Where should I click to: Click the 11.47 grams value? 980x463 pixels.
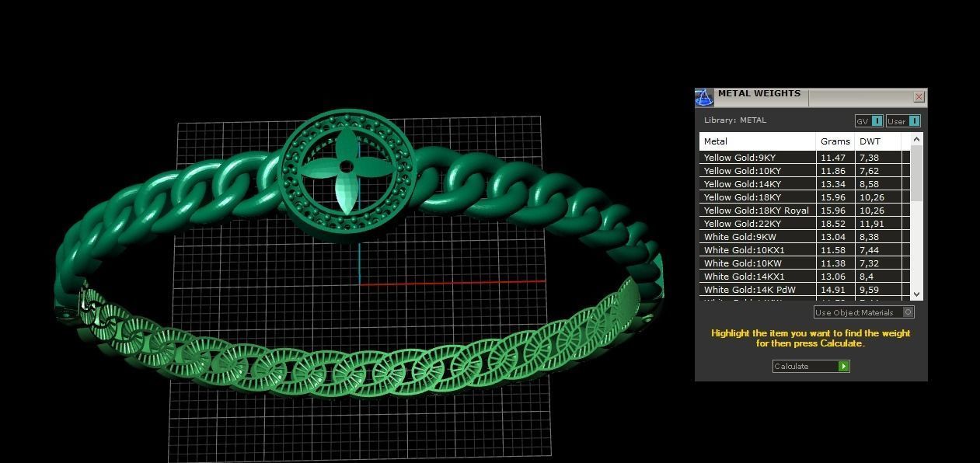tap(832, 158)
